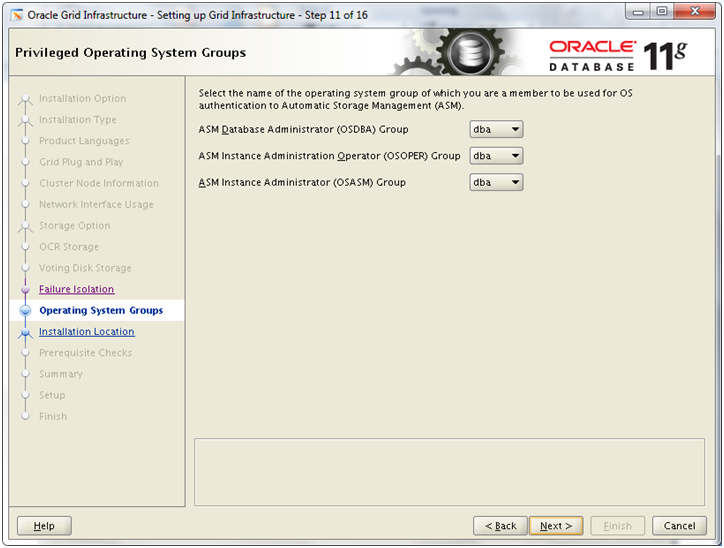Click the Finish step in the sidebar
Screen dimensions: 724x548
pyautogui.click(x=53, y=416)
